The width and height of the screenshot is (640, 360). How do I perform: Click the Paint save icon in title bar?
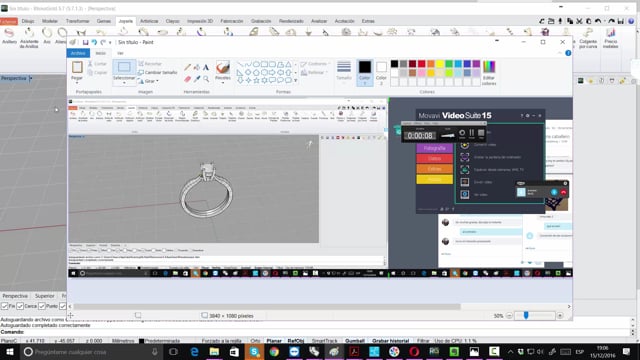[85, 42]
